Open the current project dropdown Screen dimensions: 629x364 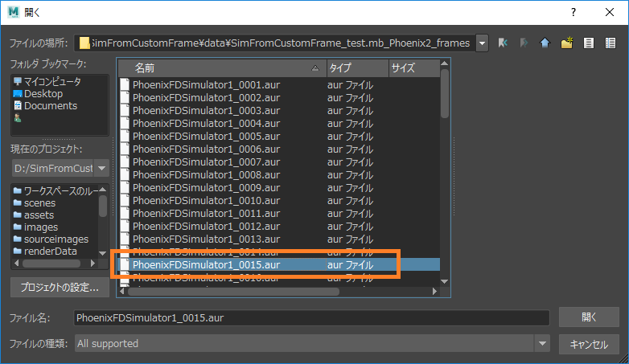pyautogui.click(x=102, y=168)
